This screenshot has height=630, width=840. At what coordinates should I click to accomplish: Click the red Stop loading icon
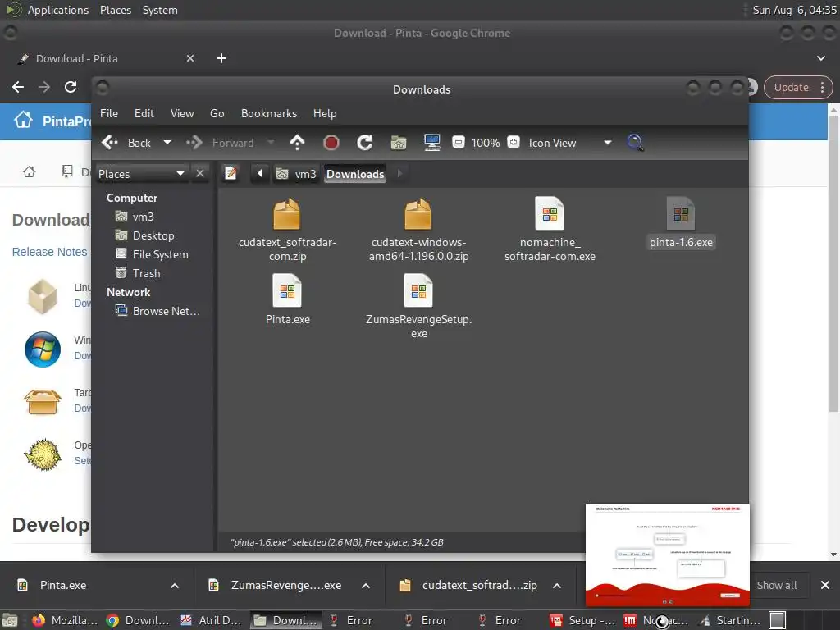click(331, 143)
